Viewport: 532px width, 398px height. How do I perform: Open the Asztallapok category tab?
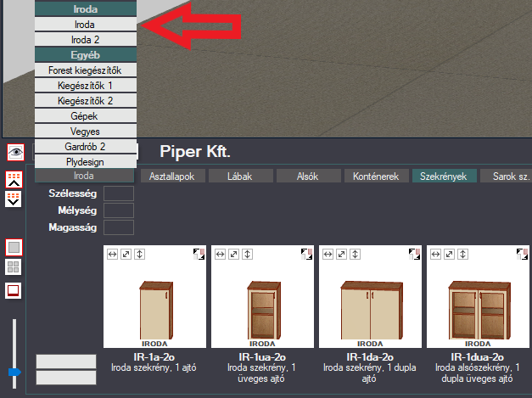pos(173,177)
